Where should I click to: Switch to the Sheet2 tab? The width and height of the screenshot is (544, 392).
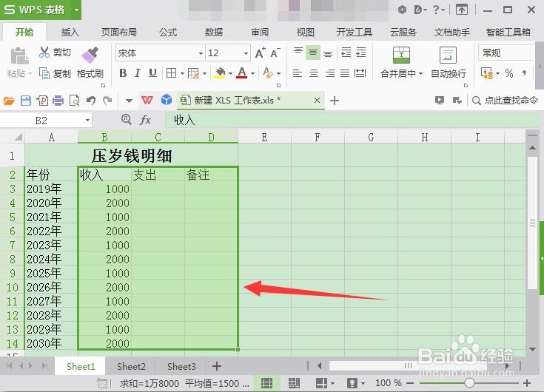[x=131, y=366]
